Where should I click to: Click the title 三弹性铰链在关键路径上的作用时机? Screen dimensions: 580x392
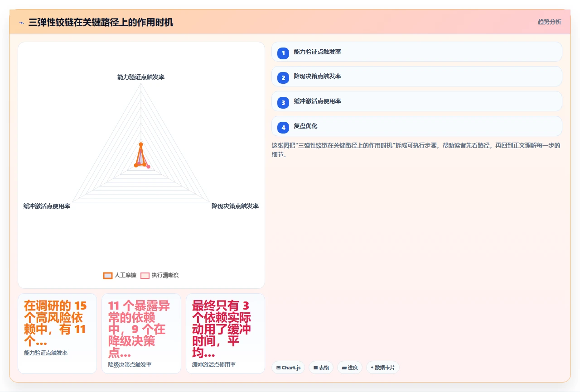(101, 22)
